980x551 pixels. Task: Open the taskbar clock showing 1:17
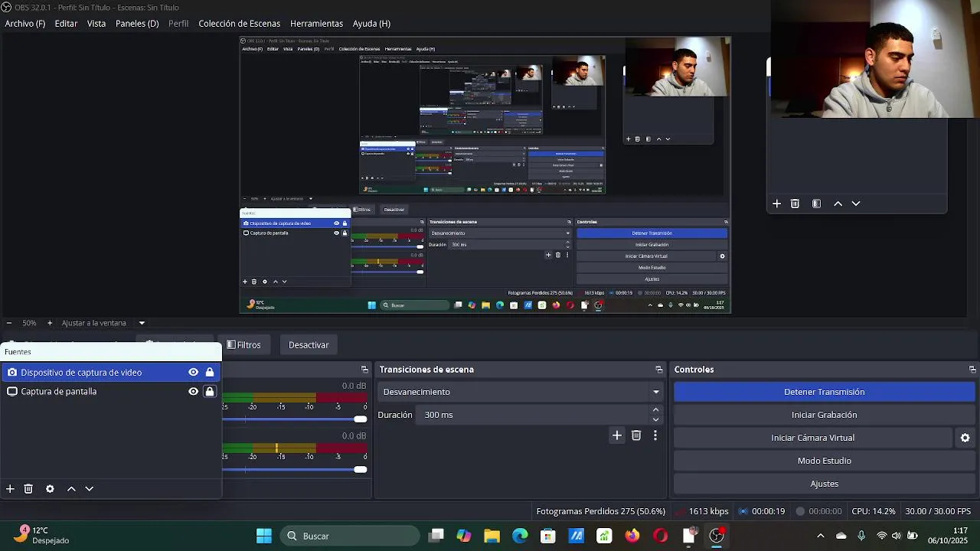coord(948,536)
